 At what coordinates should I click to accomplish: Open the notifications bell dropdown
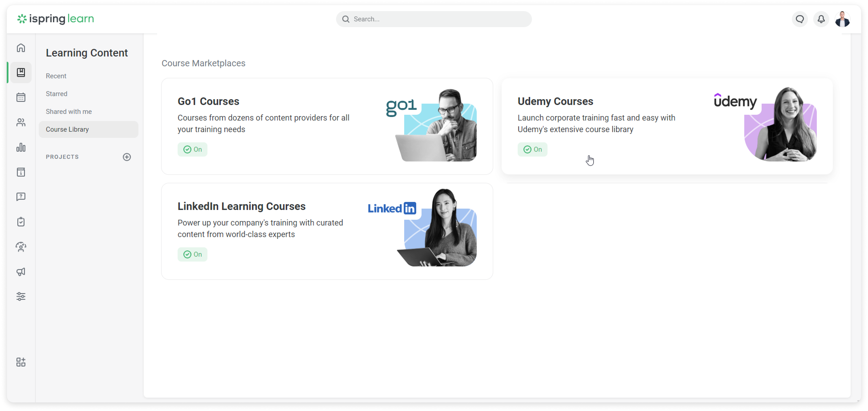821,19
